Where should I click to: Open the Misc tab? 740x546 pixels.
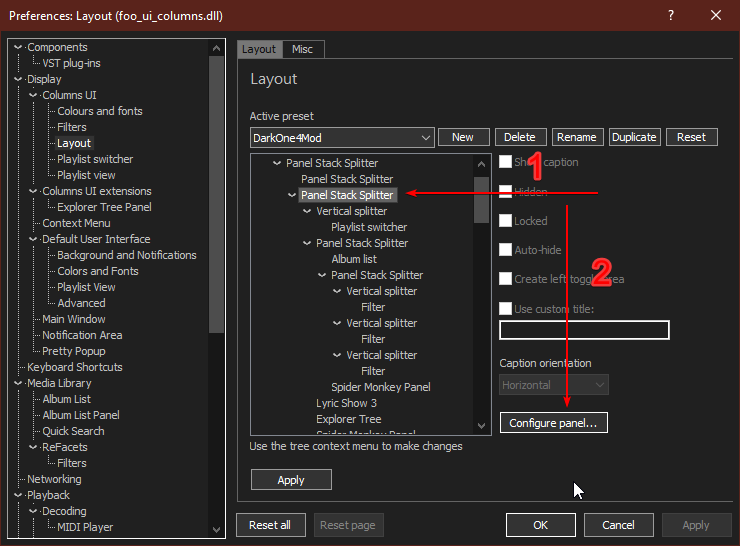point(302,49)
